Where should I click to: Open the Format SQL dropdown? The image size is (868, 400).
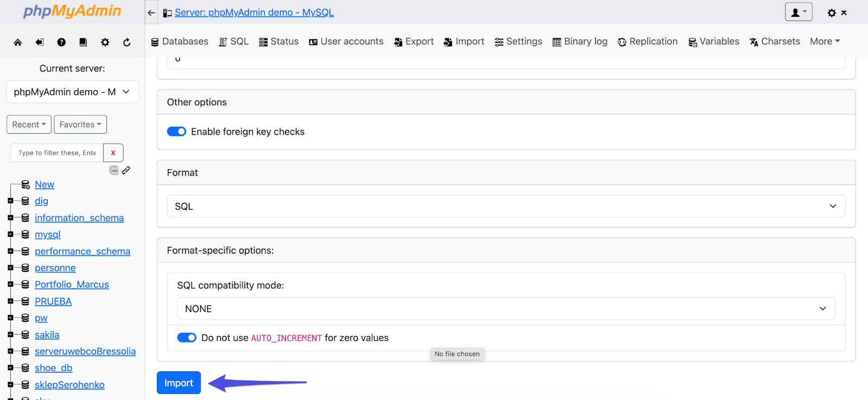click(x=506, y=207)
